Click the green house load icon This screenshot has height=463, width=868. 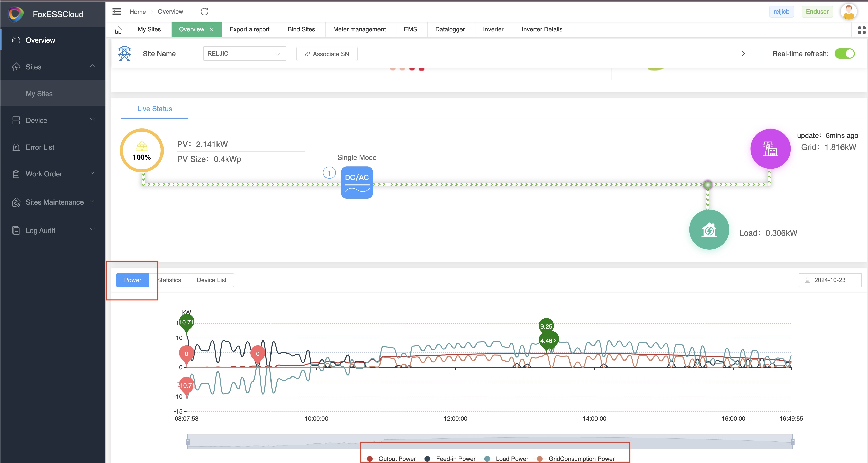point(709,230)
